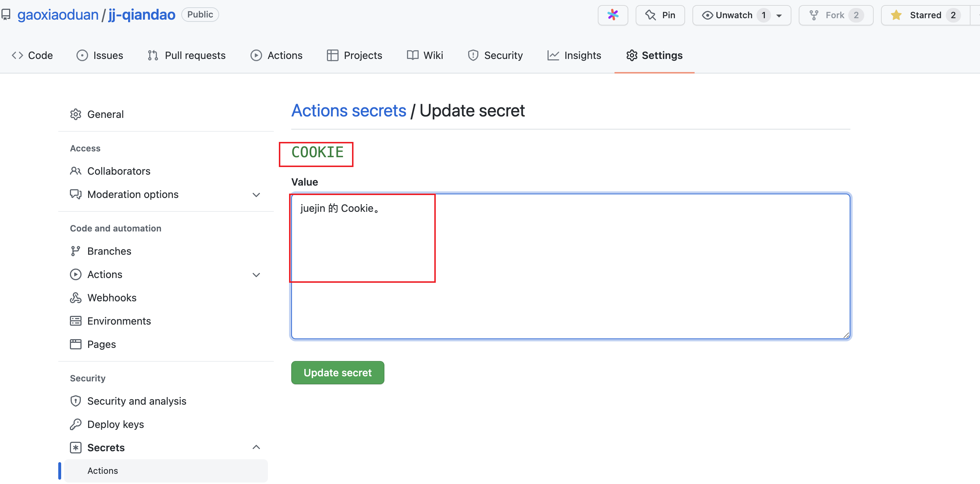Image resolution: width=980 pixels, height=484 pixels.
Task: Open the Code tab
Action: [32, 56]
